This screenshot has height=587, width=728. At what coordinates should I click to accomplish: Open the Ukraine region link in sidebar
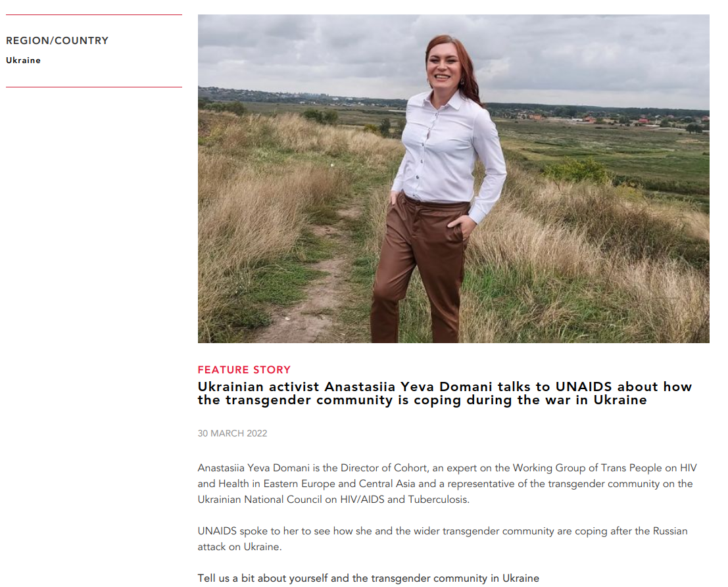pyautogui.click(x=23, y=60)
